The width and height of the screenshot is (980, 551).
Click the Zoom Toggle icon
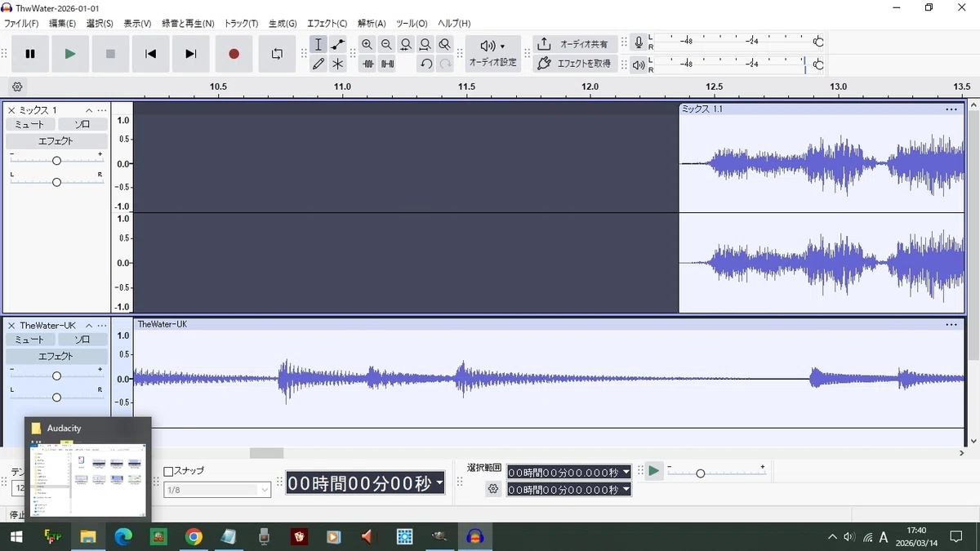tap(444, 44)
